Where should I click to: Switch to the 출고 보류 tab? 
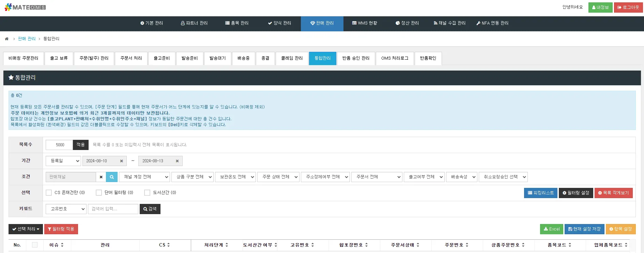pos(59,58)
